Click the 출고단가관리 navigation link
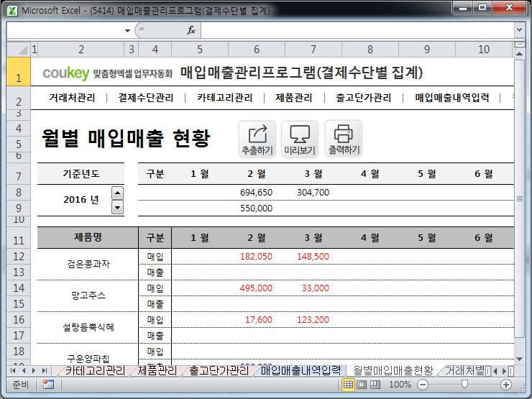 pyautogui.click(x=363, y=98)
